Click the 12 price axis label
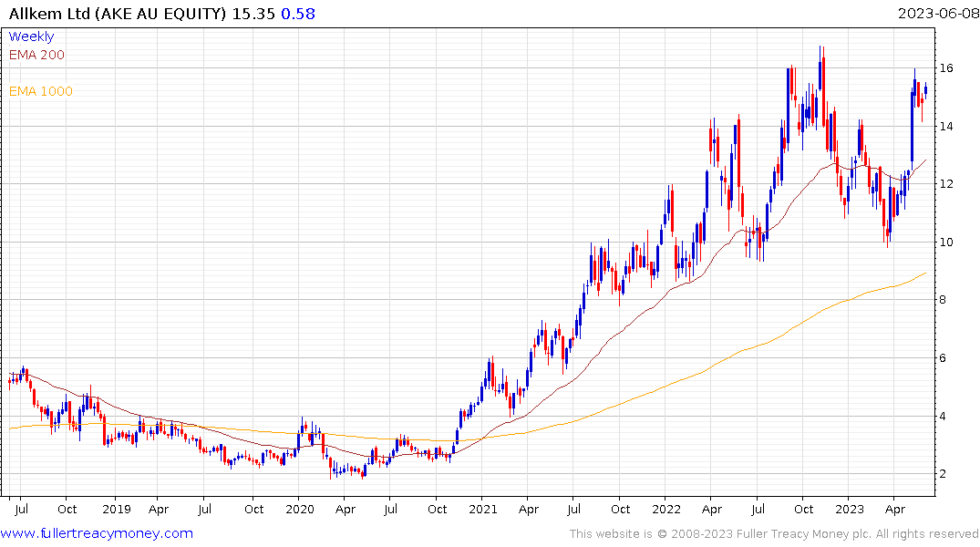The image size is (980, 547). 946,184
